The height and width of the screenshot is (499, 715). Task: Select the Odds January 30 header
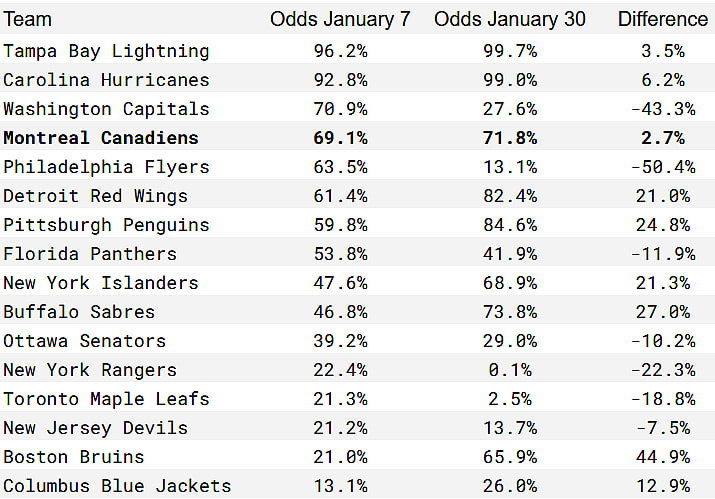510,19
